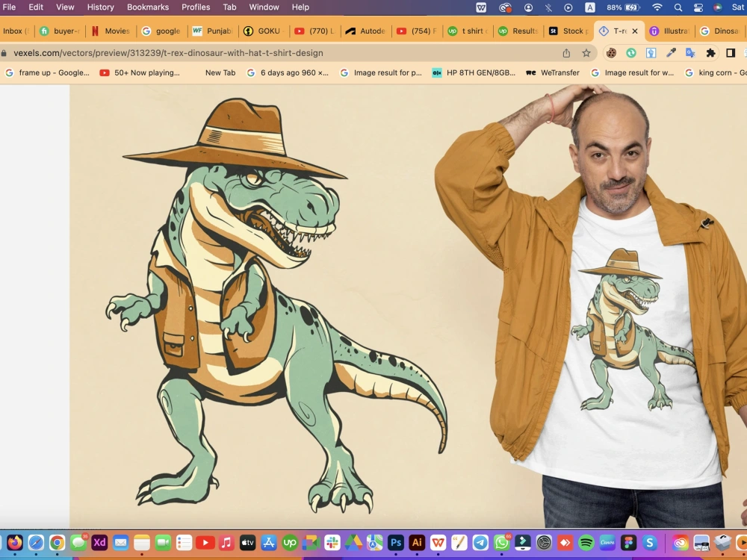Open '6 days ago 960 ×...' bookmark
The width and height of the screenshot is (747, 560).
288,72
